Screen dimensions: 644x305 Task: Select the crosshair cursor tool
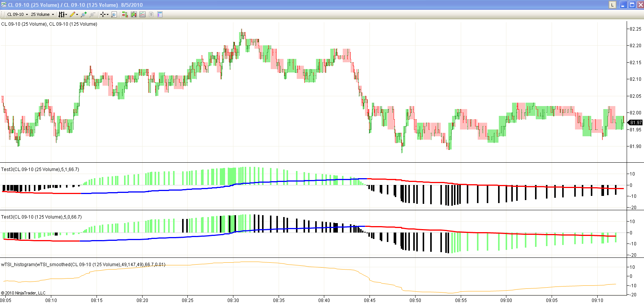103,14
